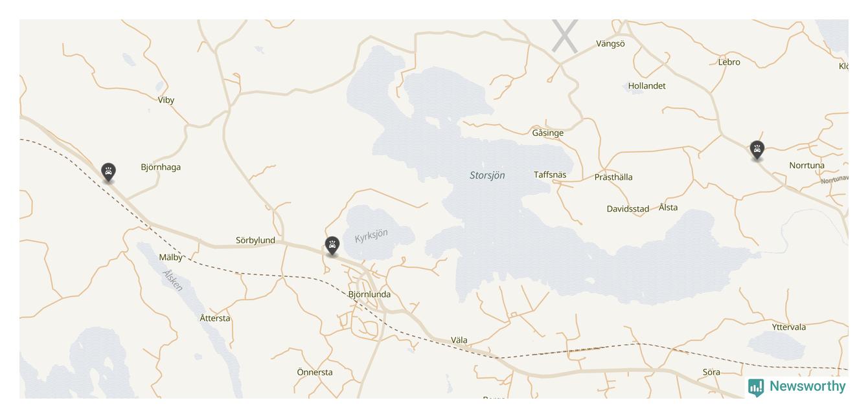Viewport: 868px width, 418px height.
Task: Click the Viby place label
Action: (166, 100)
